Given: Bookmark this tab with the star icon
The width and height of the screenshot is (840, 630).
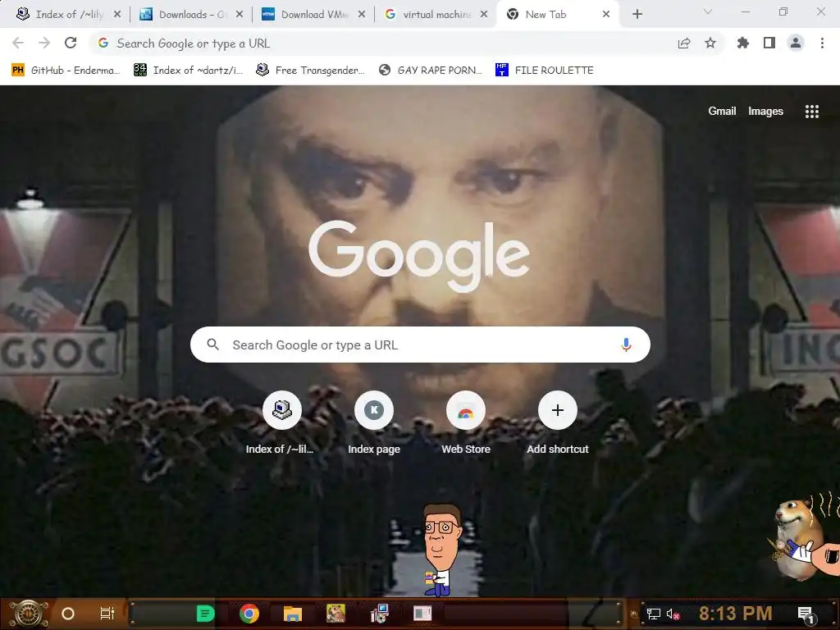Looking at the screenshot, I should point(710,43).
